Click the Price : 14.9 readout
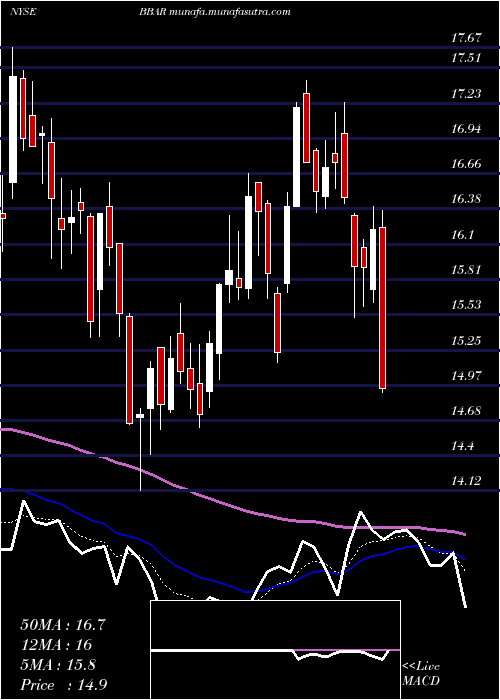 (x=64, y=685)
